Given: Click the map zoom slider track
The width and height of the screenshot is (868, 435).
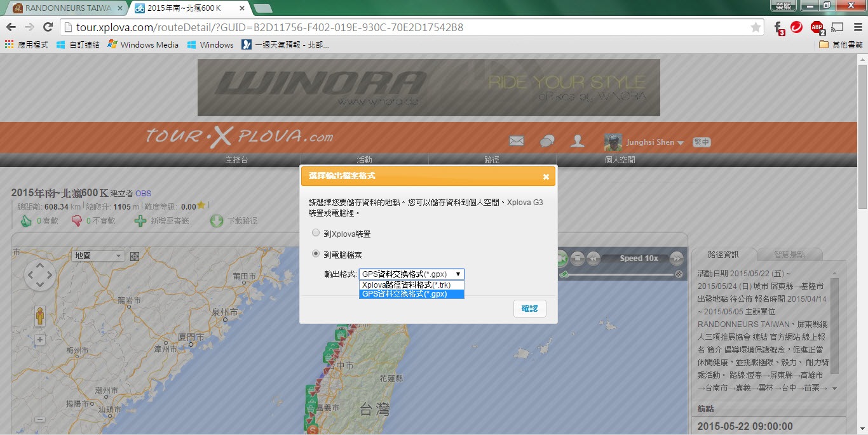Looking at the screenshot, I should (40, 381).
